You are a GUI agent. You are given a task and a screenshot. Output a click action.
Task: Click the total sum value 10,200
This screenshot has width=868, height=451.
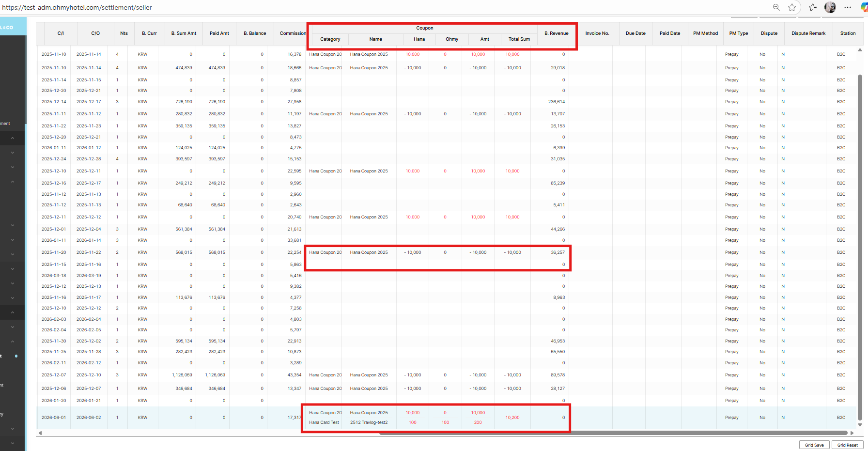[x=512, y=418]
